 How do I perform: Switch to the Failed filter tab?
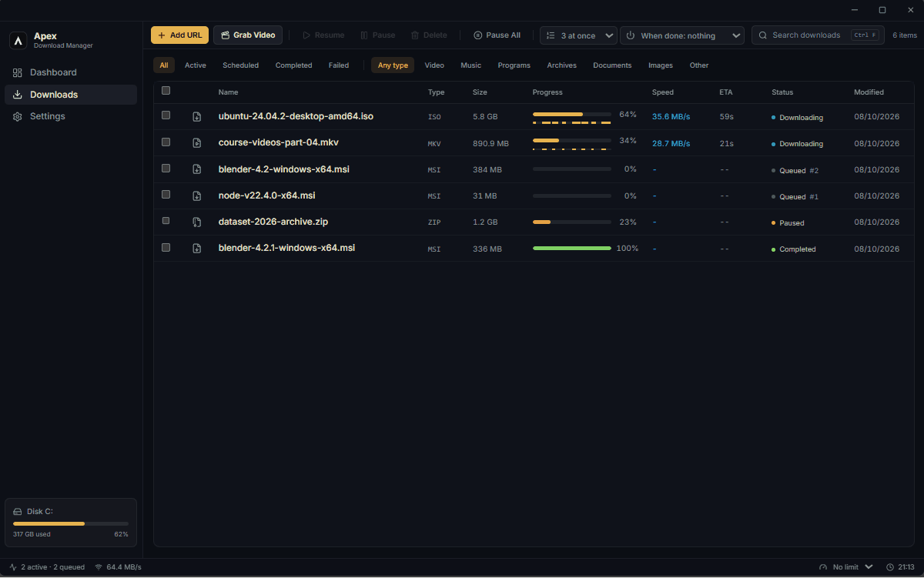[x=339, y=65]
